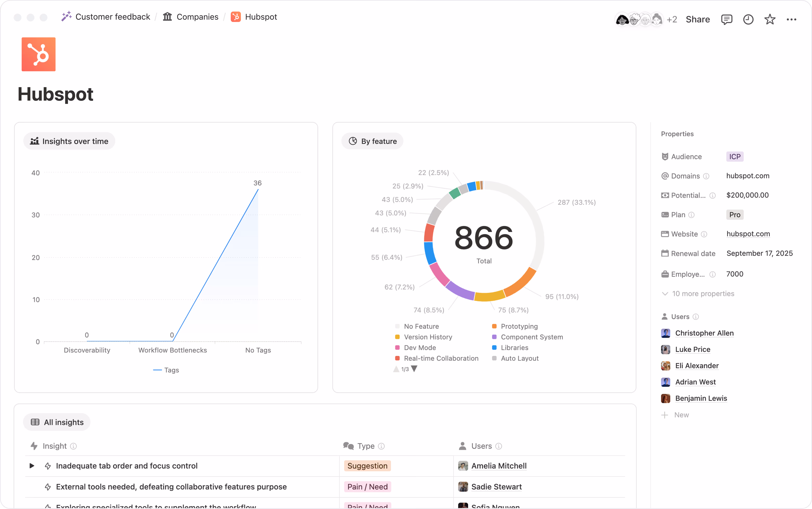Click Potential value $200,000.00
The height and width of the screenshot is (509, 812).
coord(747,195)
